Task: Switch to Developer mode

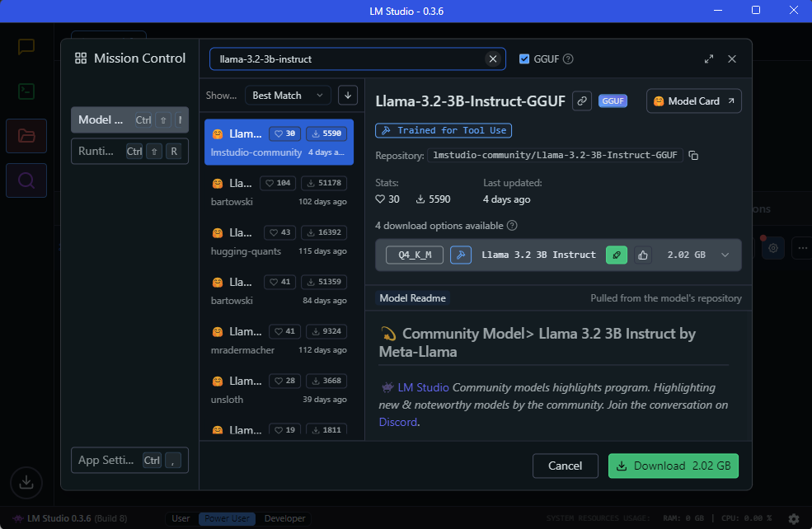Action: click(285, 518)
